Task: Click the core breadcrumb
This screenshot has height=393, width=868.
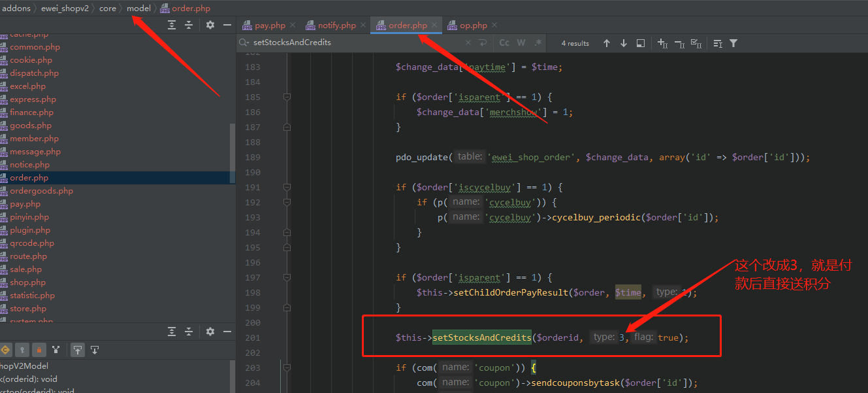Action: [108, 9]
